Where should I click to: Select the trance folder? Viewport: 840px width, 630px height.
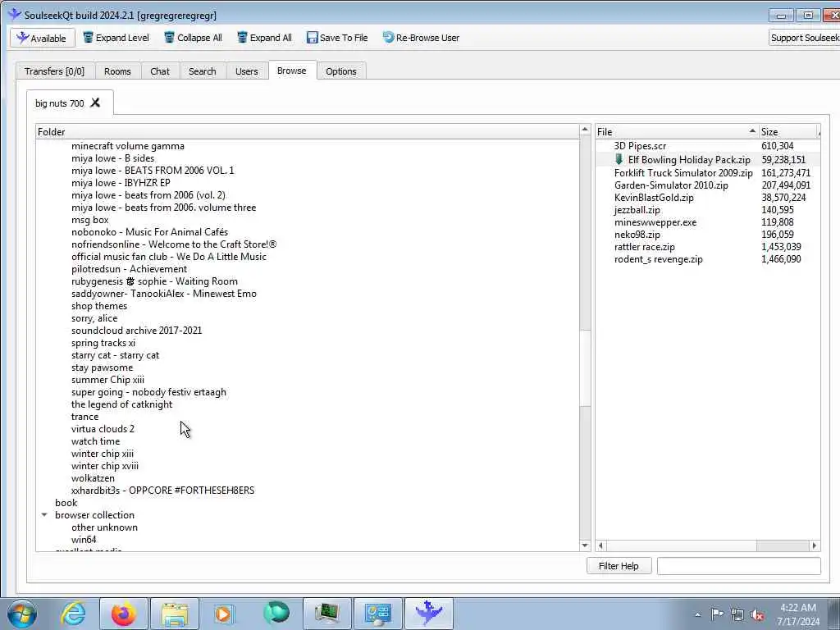pyautogui.click(x=84, y=417)
